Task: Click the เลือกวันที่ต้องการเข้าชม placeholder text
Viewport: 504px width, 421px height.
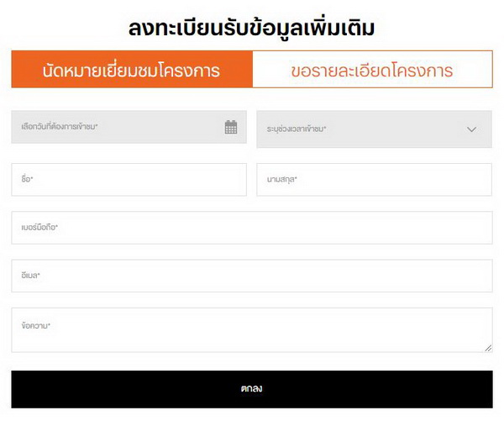Action: coord(60,128)
